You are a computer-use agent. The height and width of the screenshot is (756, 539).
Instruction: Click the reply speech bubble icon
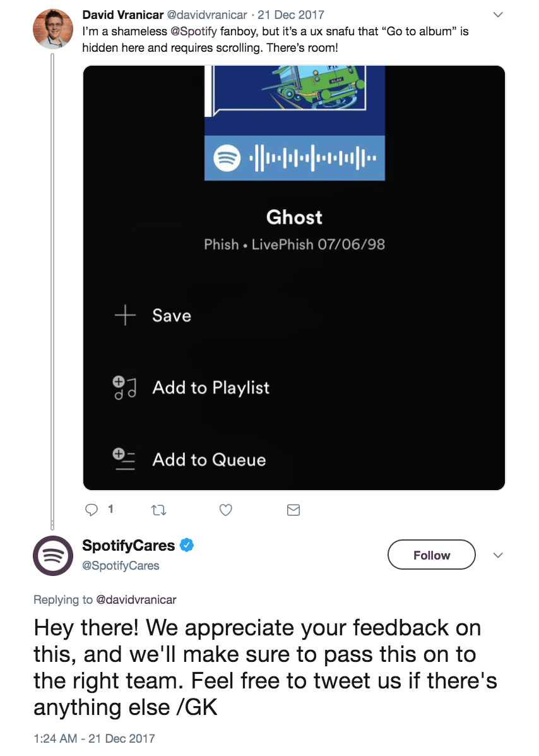(x=92, y=509)
